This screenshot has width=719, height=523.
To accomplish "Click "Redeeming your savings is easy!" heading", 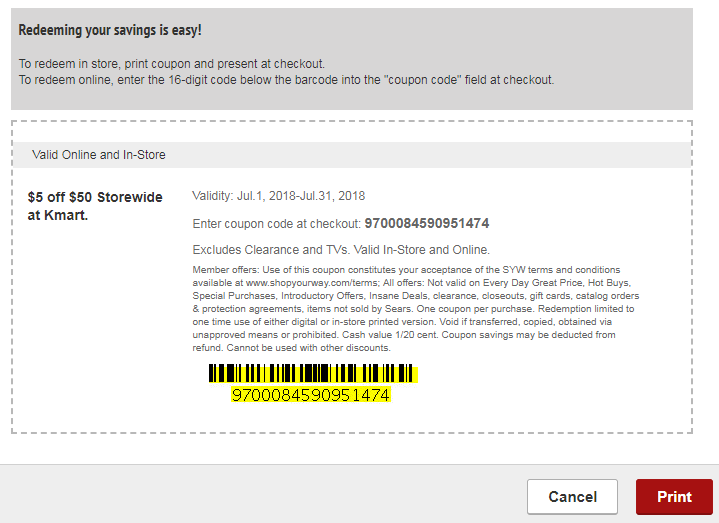I will 110,30.
